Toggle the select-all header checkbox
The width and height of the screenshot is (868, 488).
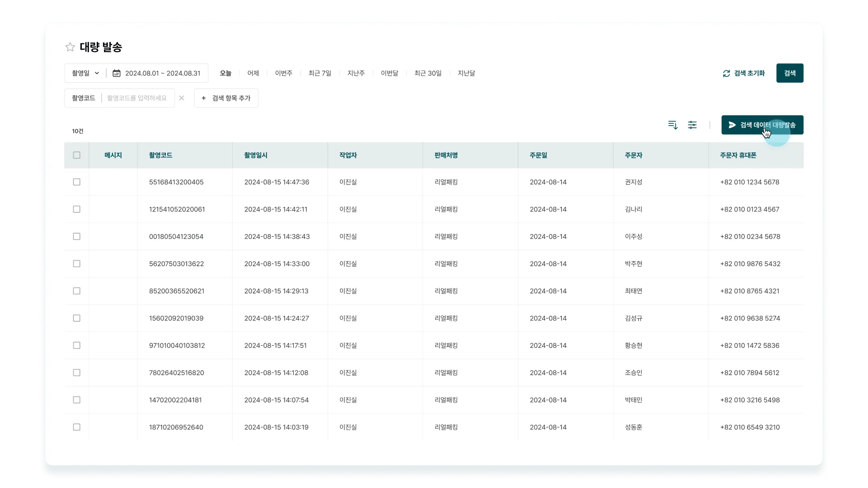(x=77, y=155)
